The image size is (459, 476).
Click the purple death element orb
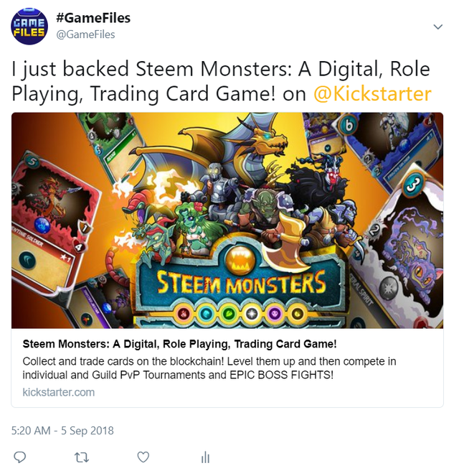pyautogui.click(x=275, y=314)
